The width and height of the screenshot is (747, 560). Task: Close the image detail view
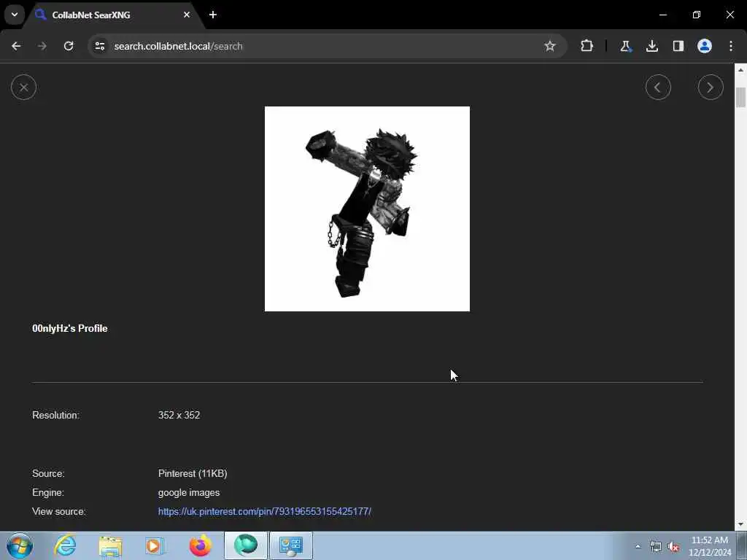click(x=23, y=87)
